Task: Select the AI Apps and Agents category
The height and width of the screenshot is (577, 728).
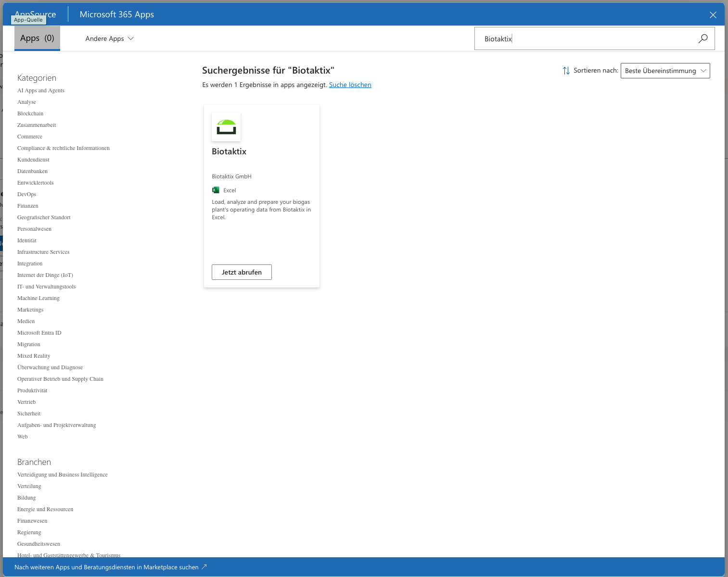Action: click(x=41, y=90)
